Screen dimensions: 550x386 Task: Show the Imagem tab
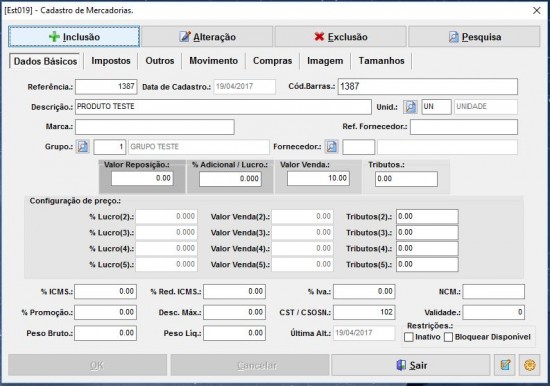[x=325, y=61]
